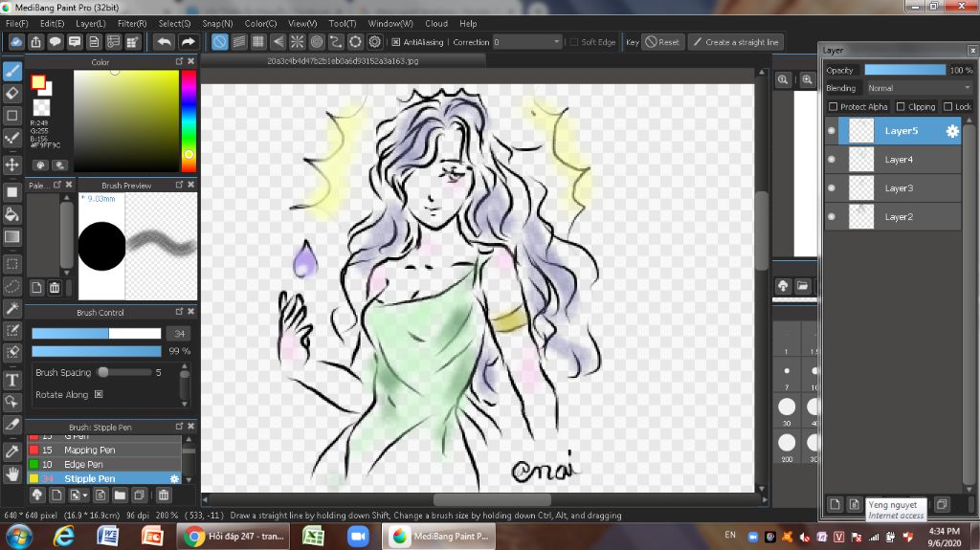Turn snap off with the blue circle icon
The height and width of the screenshot is (550, 980).
pyautogui.click(x=219, y=42)
